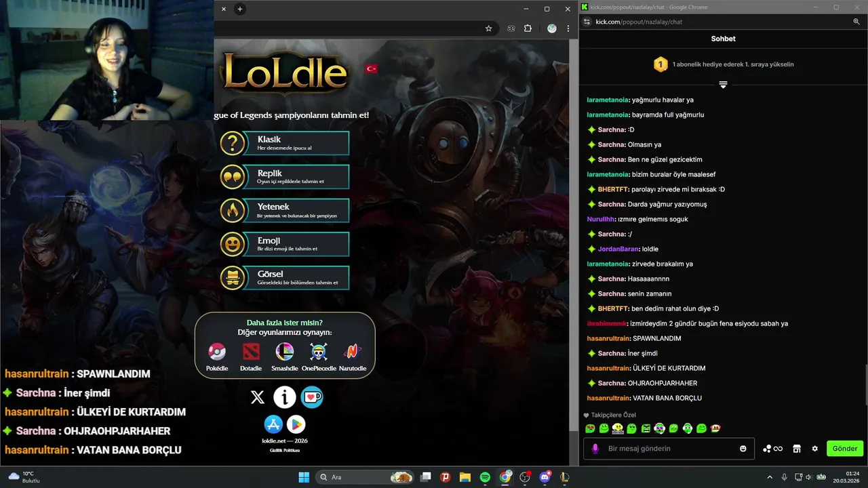Open the OnePiecedle skull icon
The height and width of the screenshot is (488, 868).
(x=319, y=352)
